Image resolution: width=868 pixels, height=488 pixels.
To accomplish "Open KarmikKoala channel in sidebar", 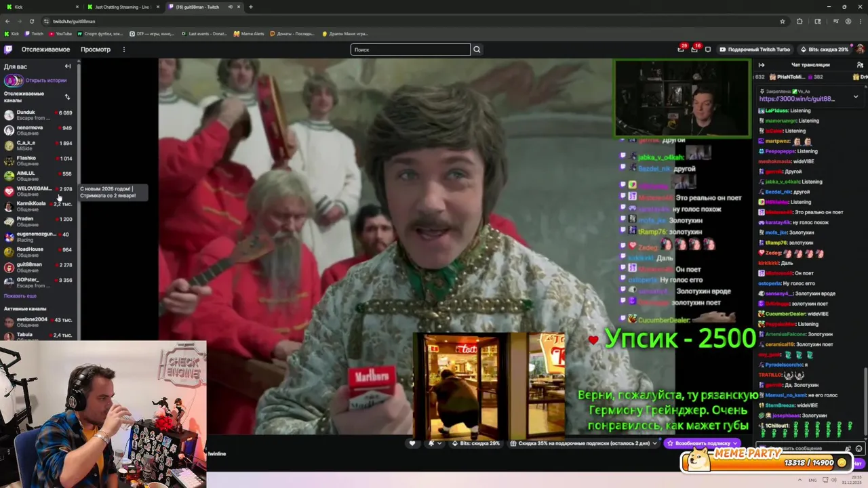I will (38, 206).
